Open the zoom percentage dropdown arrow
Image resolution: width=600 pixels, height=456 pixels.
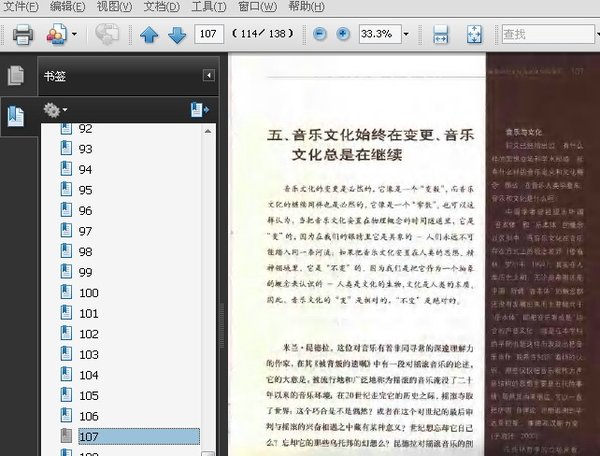pos(406,34)
